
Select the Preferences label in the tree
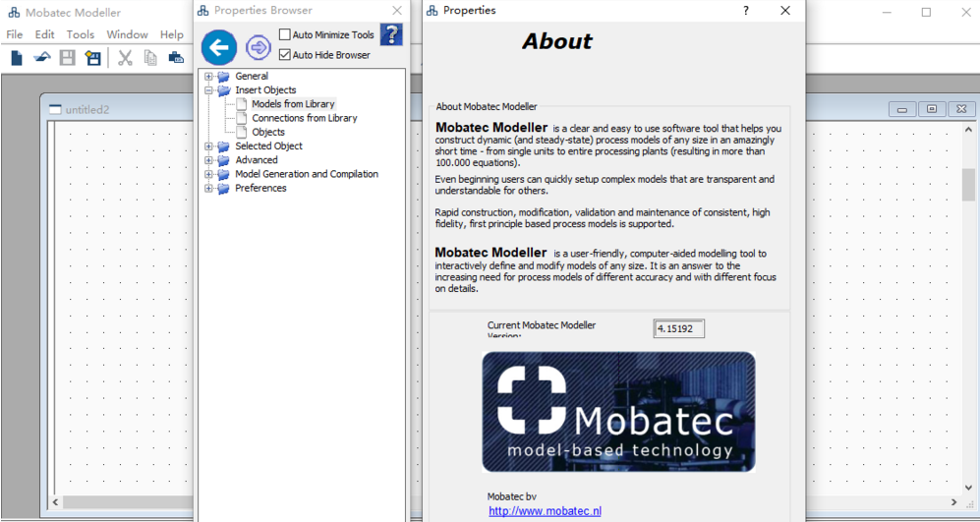[x=260, y=188]
